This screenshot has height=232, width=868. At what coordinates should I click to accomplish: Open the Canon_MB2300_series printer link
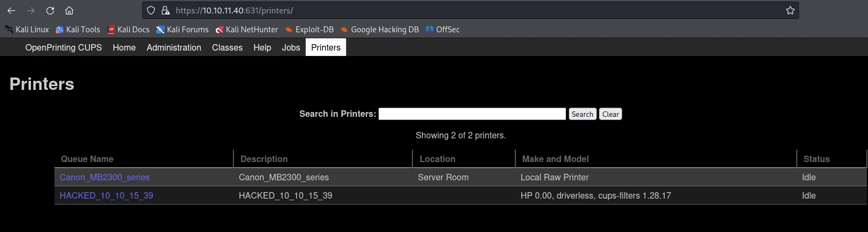(x=105, y=177)
